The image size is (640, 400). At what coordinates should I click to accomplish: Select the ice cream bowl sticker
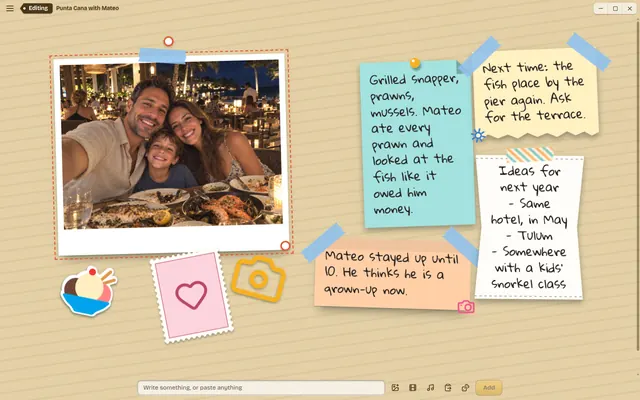(88, 291)
